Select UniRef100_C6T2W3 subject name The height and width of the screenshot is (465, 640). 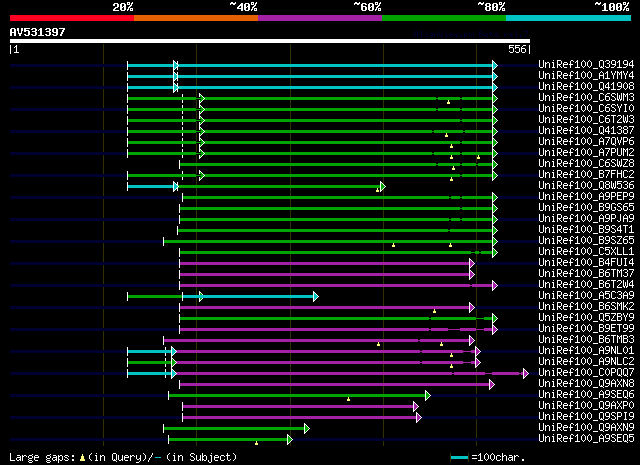(586, 120)
